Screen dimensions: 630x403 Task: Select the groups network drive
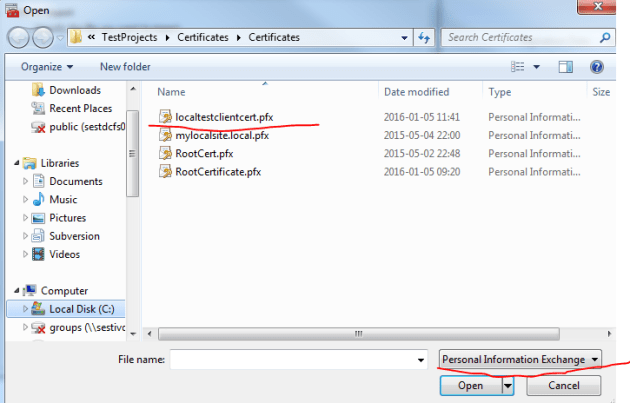coord(87,327)
